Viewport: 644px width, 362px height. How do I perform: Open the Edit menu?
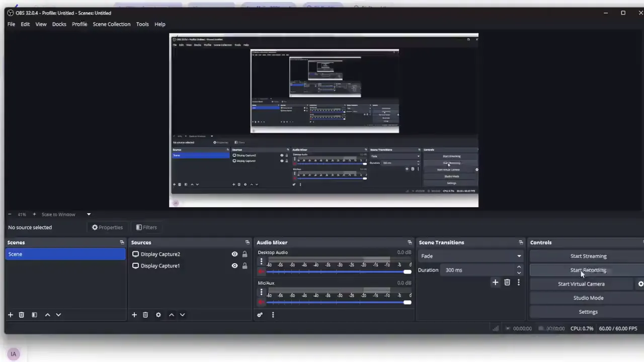[x=25, y=24]
